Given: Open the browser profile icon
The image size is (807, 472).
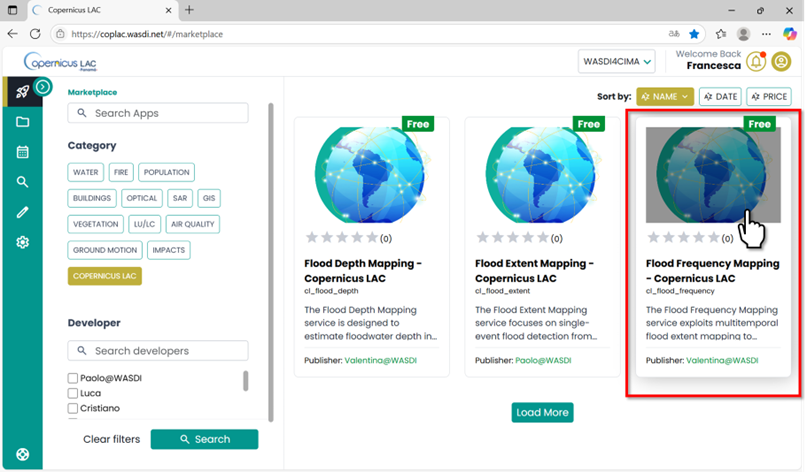Looking at the screenshot, I should (x=743, y=34).
